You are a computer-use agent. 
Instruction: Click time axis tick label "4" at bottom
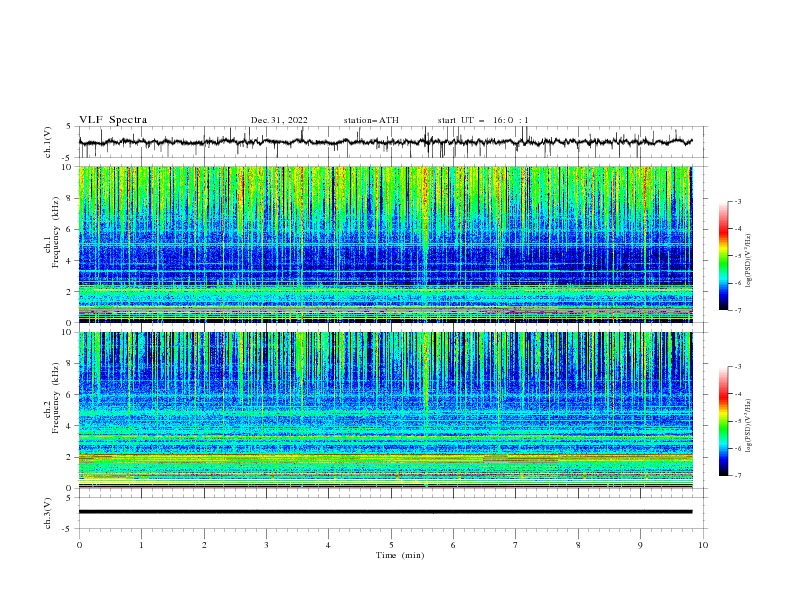point(328,545)
